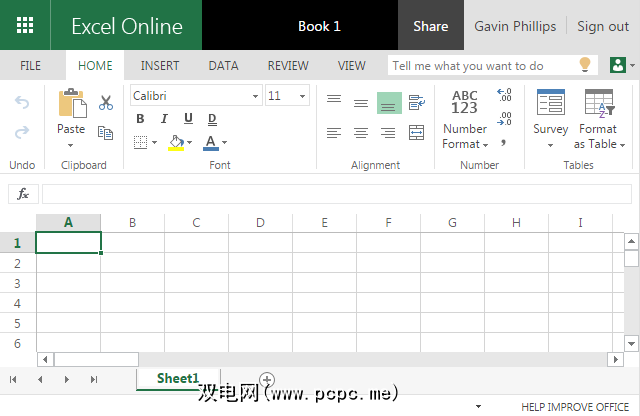
Task: Switch to the DATA tab
Action: (223, 66)
